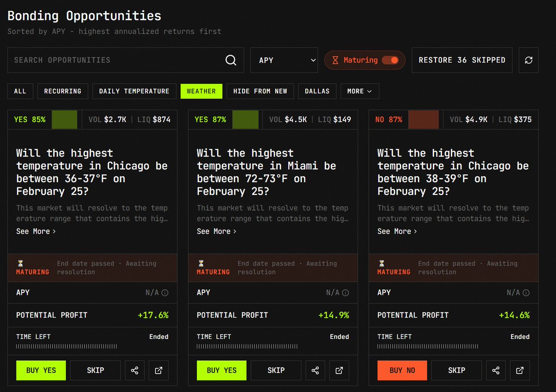Click the Chicago 38-39°F market title

453,172
